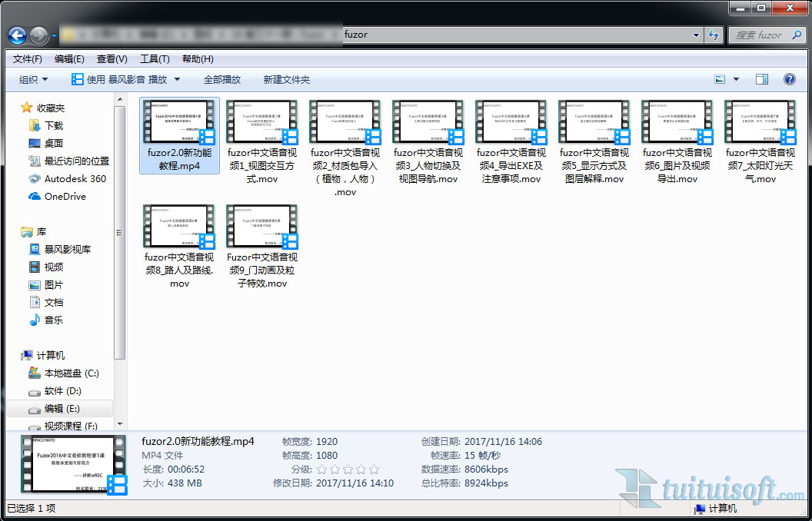Image resolution: width=812 pixels, height=521 pixels.
Task: Click the Help question mark icon
Action: pyautogui.click(x=789, y=79)
